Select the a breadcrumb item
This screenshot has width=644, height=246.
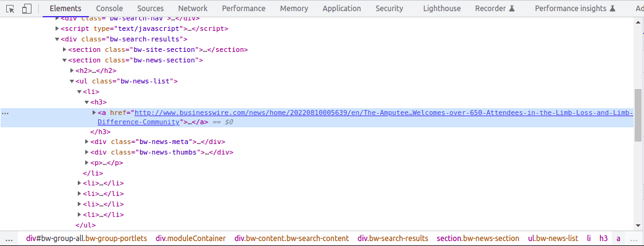[x=618, y=238]
